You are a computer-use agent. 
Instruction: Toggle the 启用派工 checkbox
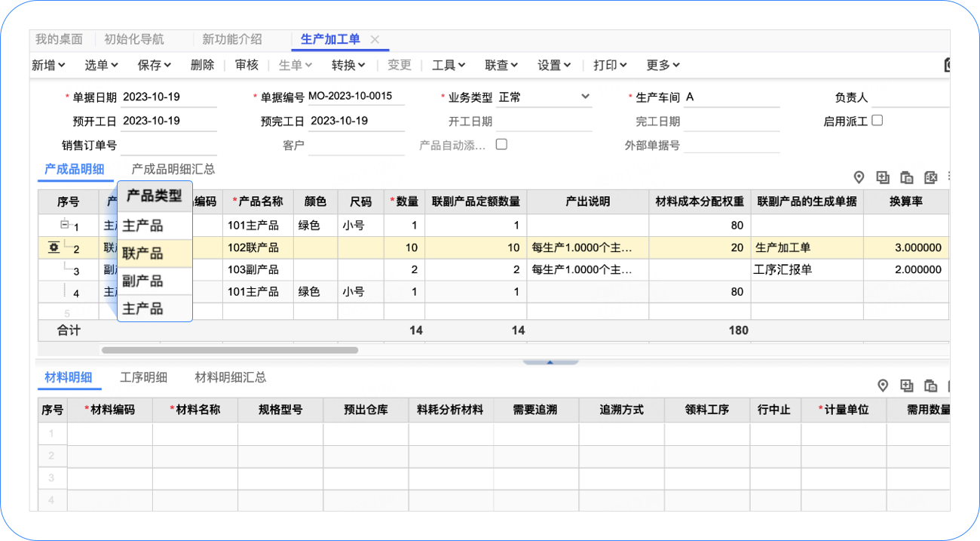(877, 120)
